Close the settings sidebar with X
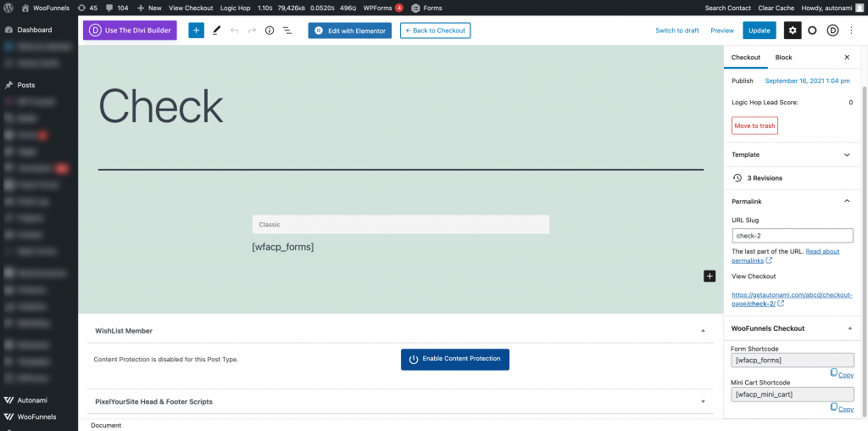This screenshot has width=868, height=431. tap(847, 58)
